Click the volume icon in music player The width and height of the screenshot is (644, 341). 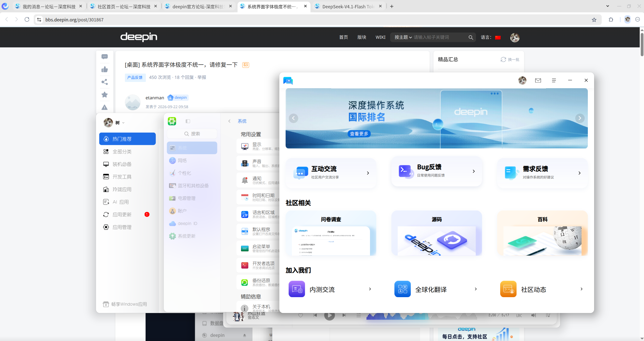pos(533,315)
